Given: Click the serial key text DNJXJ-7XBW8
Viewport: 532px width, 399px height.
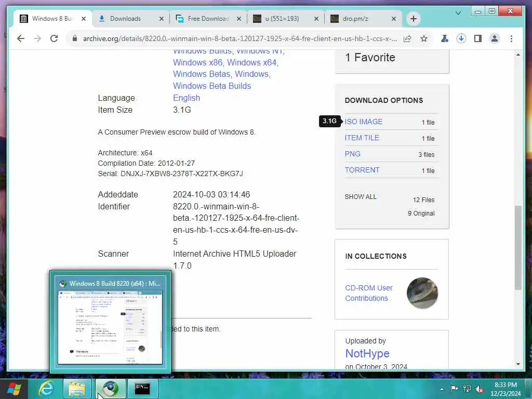Looking at the screenshot, I should pos(181,174).
